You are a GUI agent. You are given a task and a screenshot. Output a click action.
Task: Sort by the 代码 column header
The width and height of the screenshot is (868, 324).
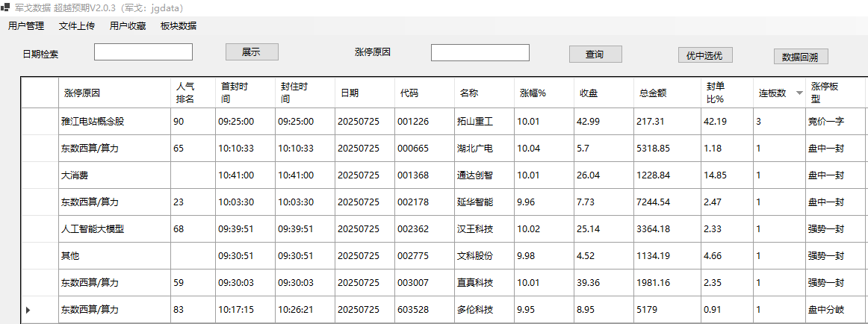pos(424,93)
